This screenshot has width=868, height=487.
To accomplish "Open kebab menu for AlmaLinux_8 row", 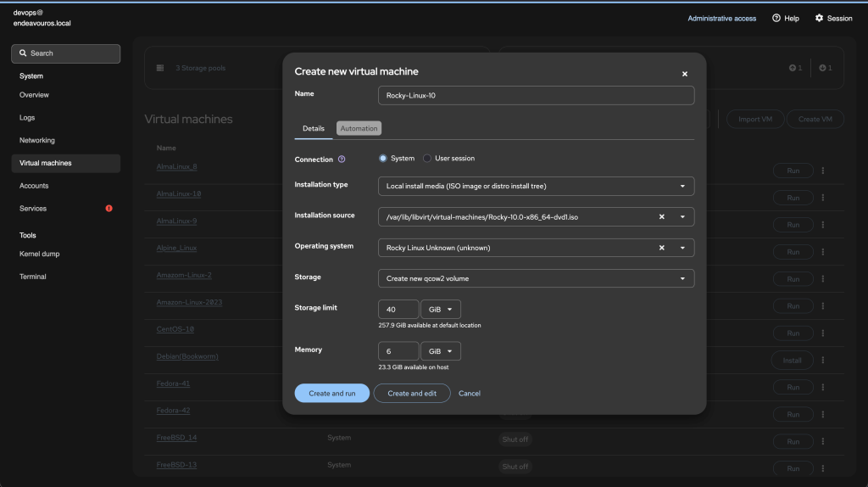I will pos(823,171).
